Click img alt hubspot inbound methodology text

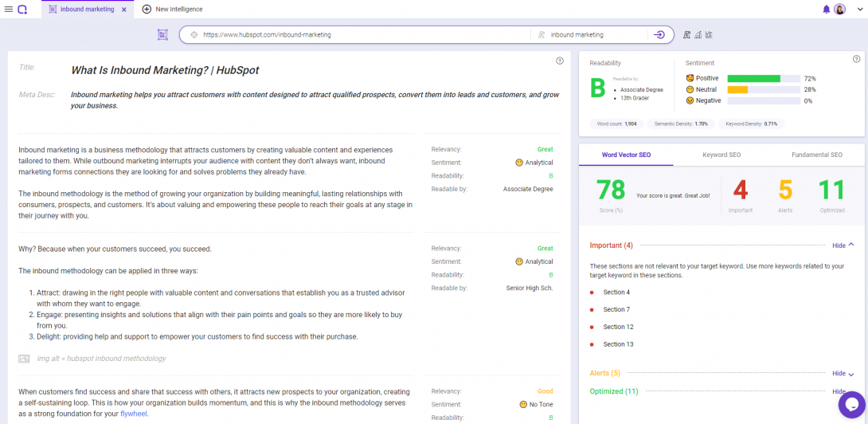[x=101, y=359]
